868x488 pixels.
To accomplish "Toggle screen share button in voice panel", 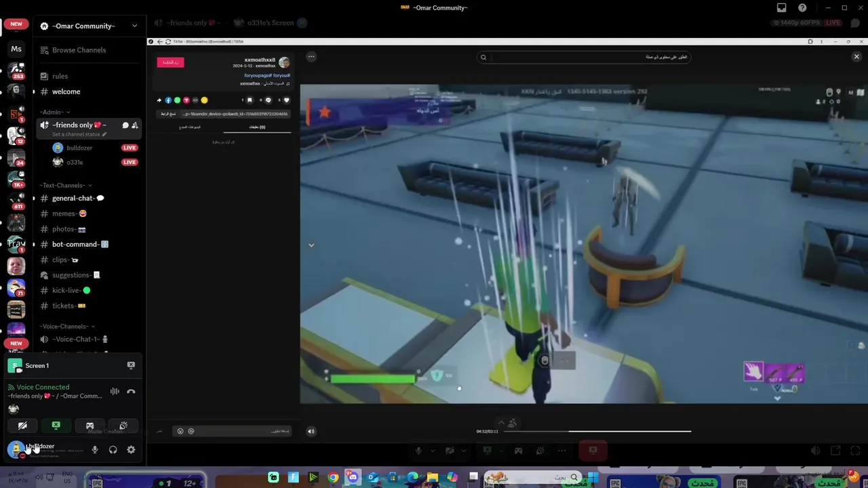I will 56,426.
